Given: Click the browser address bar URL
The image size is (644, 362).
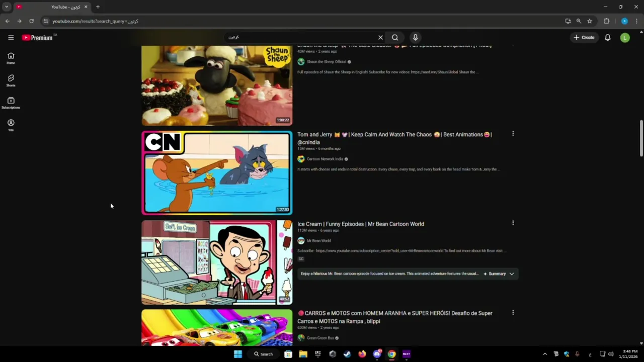Looking at the screenshot, I should (95, 21).
